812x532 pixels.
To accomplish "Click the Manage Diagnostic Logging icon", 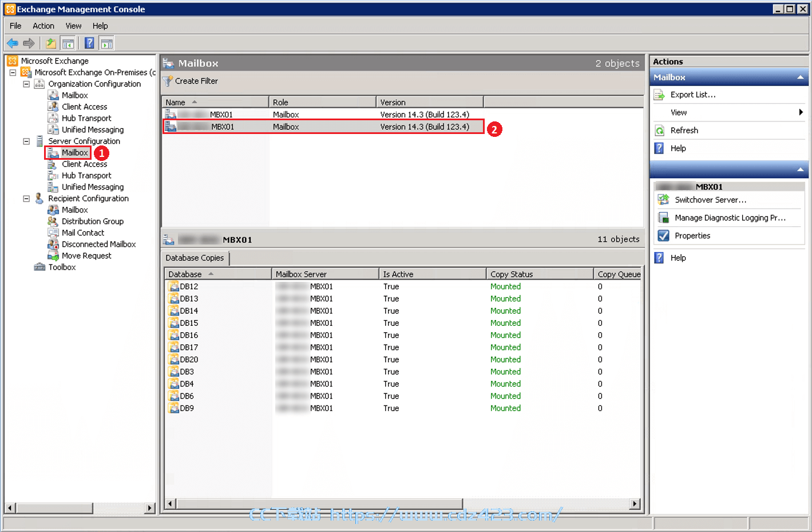I will (x=663, y=218).
